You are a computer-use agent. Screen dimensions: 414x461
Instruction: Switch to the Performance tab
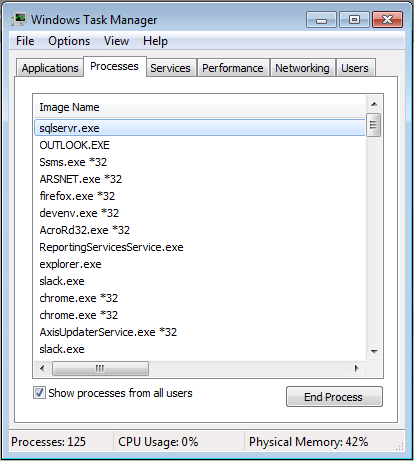(x=233, y=68)
